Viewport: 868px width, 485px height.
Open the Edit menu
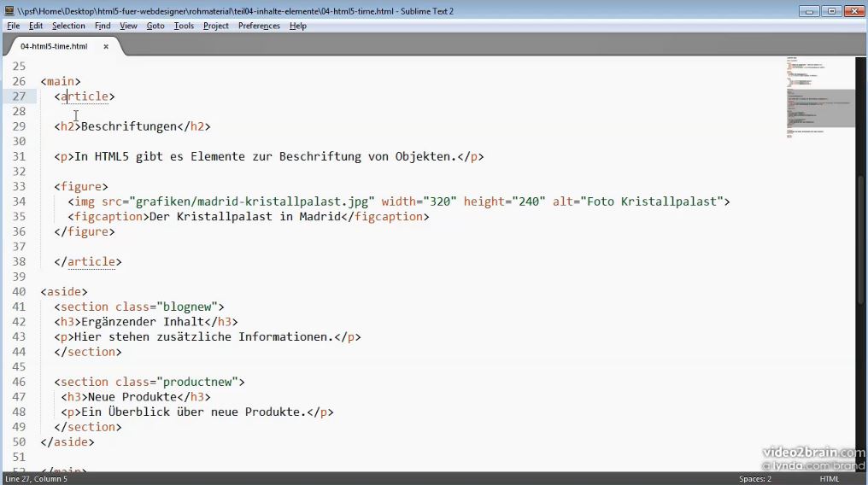coord(36,26)
